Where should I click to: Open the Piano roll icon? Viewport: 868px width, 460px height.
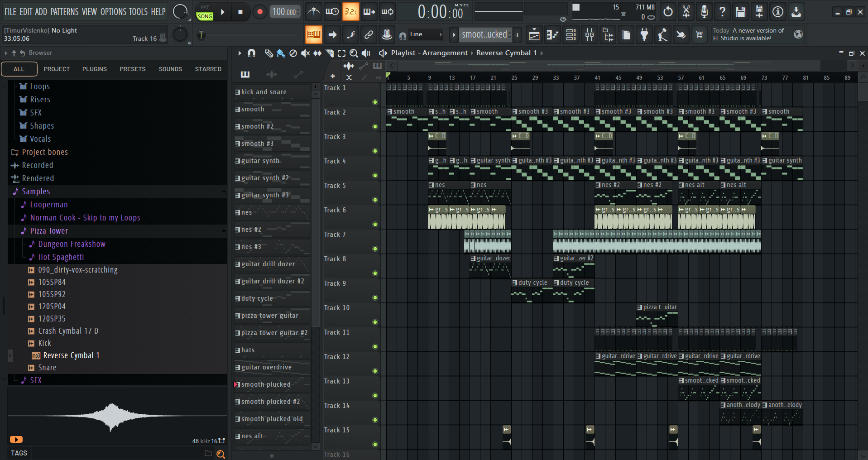[552, 35]
